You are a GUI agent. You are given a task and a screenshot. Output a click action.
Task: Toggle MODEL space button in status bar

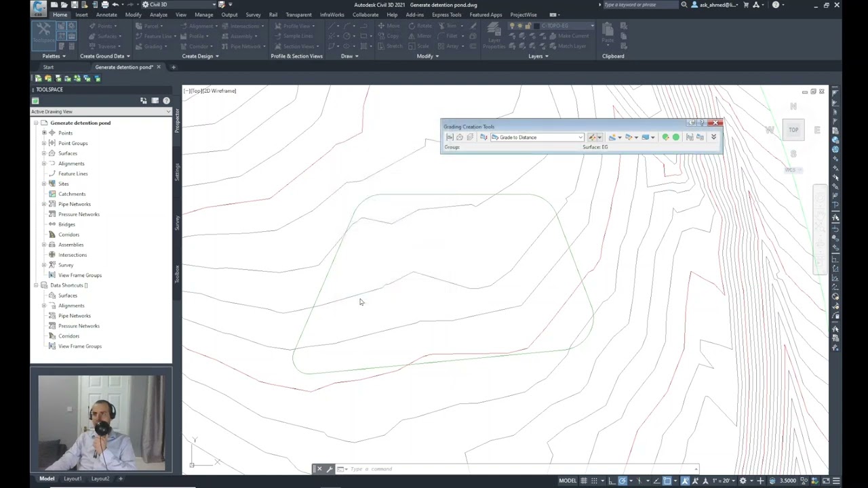click(x=568, y=481)
